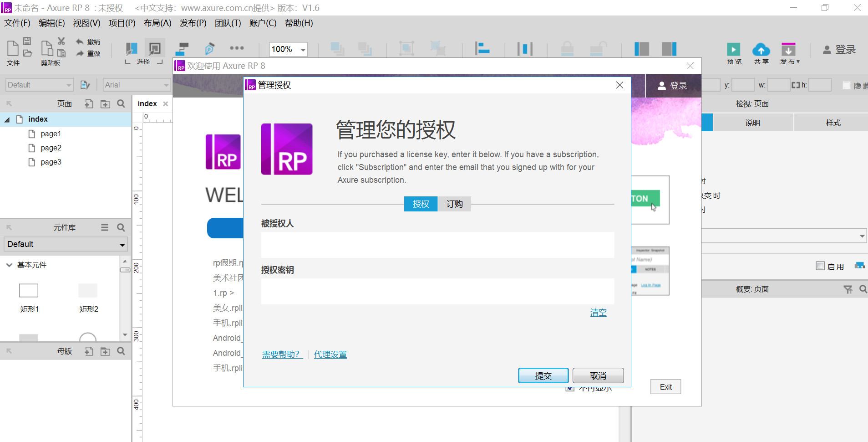Image resolution: width=868 pixels, height=442 pixels.
Task: Click the Cancel button in license dialog
Action: tap(598, 375)
